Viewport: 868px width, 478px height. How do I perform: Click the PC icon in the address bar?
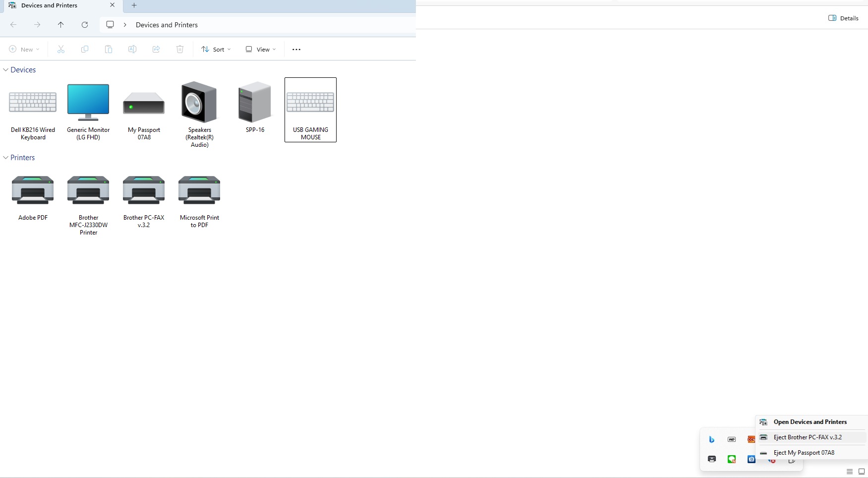pos(110,25)
